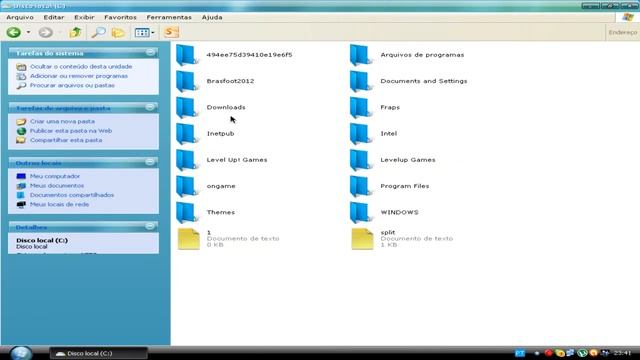Go back with the green Back arrow

14,32
